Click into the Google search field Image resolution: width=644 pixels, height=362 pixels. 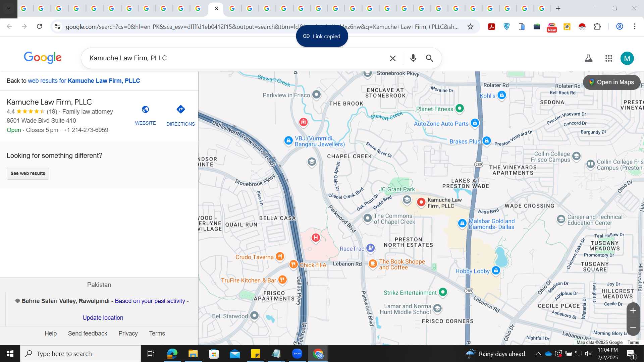(235, 58)
